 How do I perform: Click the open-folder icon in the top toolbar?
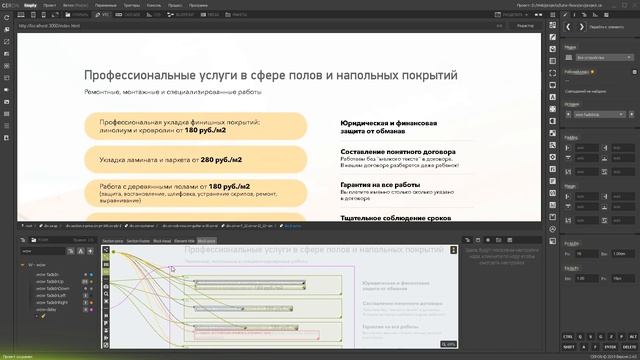click(x=68, y=15)
